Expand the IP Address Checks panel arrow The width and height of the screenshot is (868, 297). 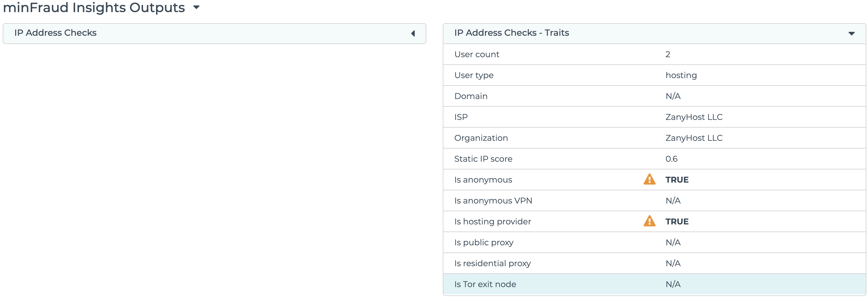point(413,33)
